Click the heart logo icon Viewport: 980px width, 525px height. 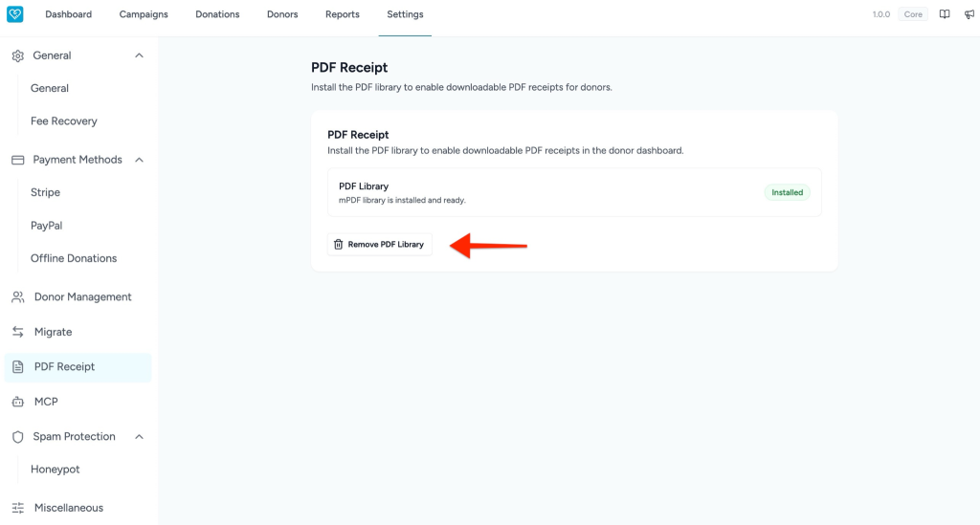click(15, 13)
